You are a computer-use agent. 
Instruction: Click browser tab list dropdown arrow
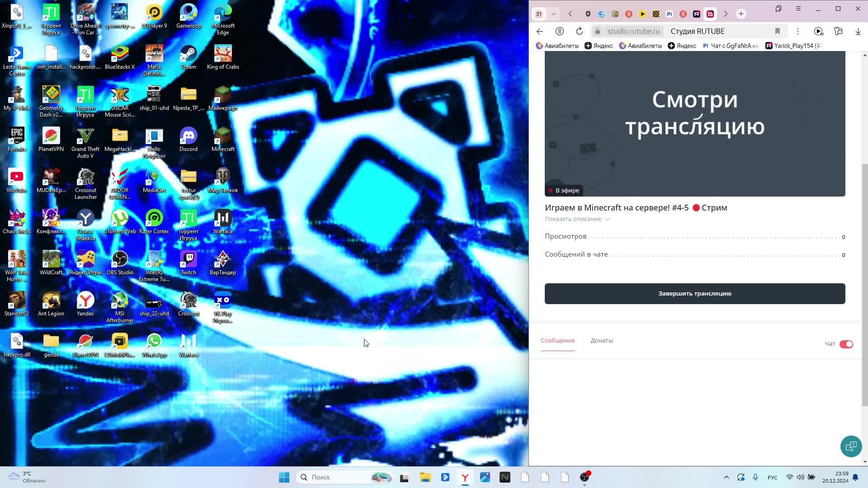(553, 14)
